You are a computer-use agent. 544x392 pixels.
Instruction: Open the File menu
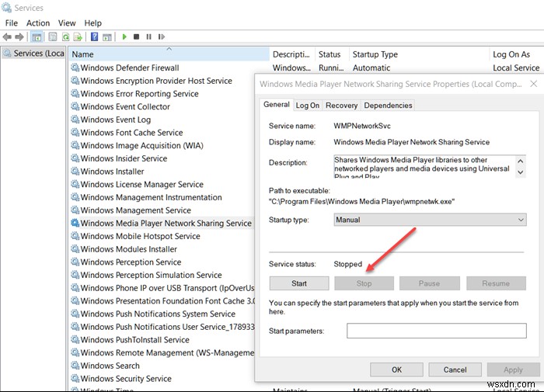coord(11,23)
